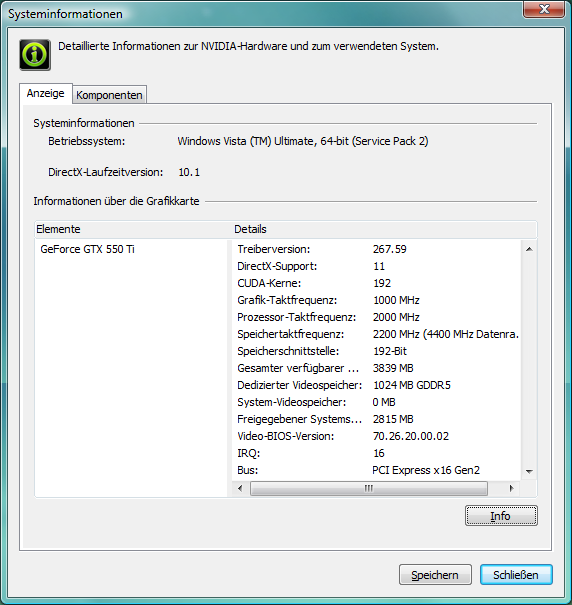Click the horizontal scroll right arrow

coord(512,488)
